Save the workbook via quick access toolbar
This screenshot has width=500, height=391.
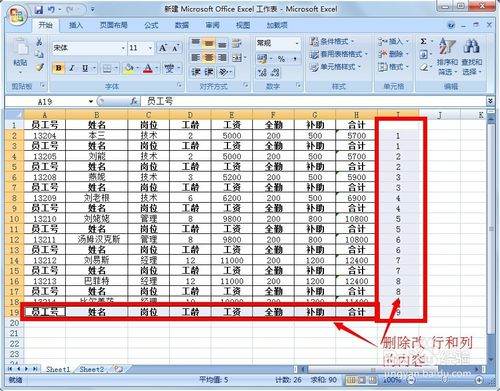(39, 10)
